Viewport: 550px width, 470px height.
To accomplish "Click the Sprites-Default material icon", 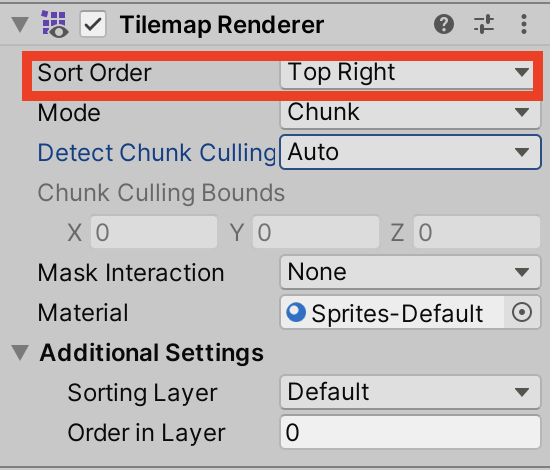I will point(296,312).
